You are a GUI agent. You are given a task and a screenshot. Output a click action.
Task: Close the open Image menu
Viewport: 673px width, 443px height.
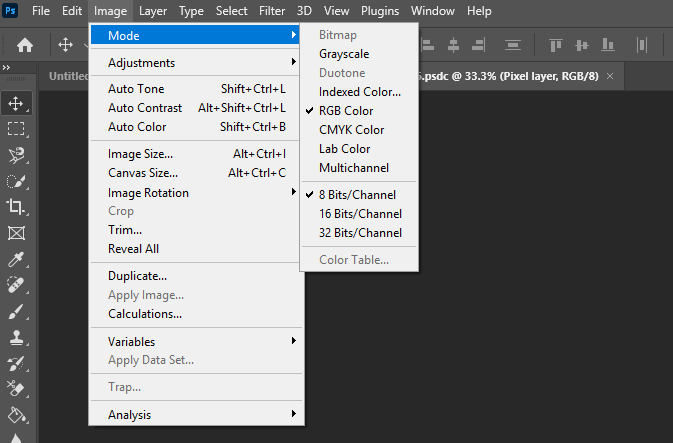[x=110, y=11]
